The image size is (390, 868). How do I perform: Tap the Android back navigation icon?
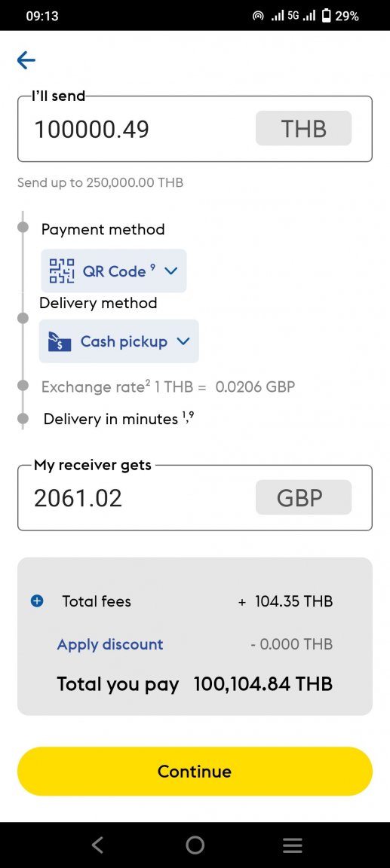click(x=97, y=845)
